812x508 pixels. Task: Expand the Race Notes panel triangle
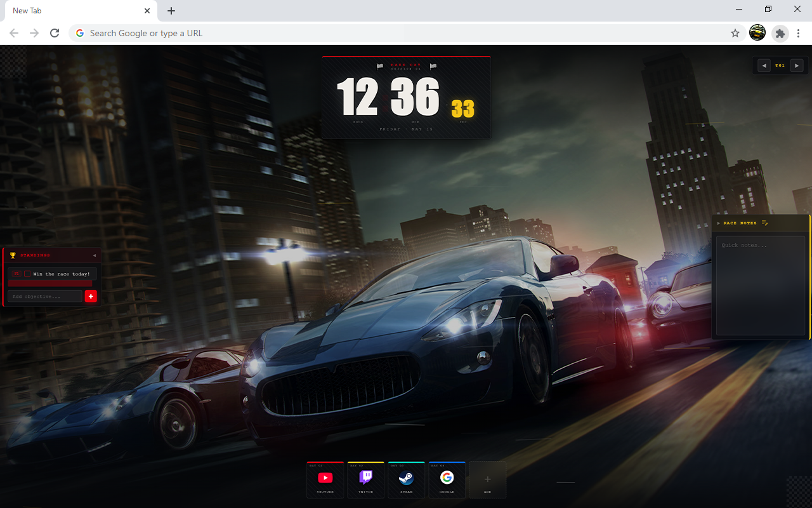point(719,223)
